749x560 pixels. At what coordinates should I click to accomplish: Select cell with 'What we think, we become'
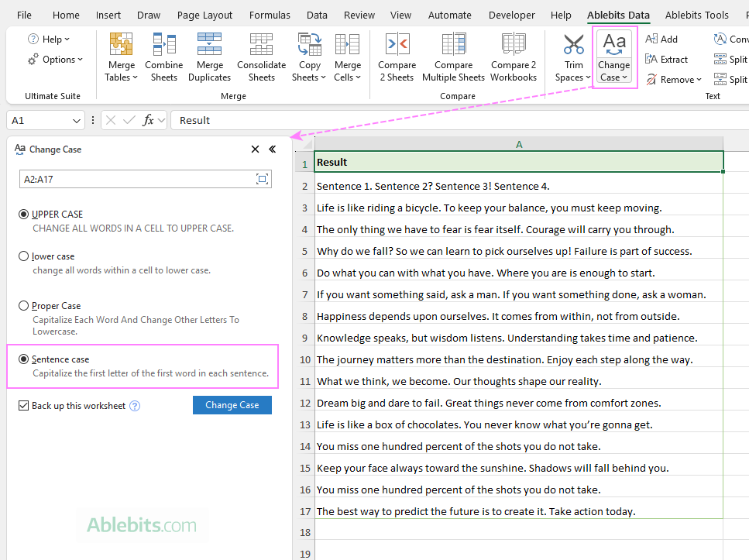pyautogui.click(x=519, y=381)
